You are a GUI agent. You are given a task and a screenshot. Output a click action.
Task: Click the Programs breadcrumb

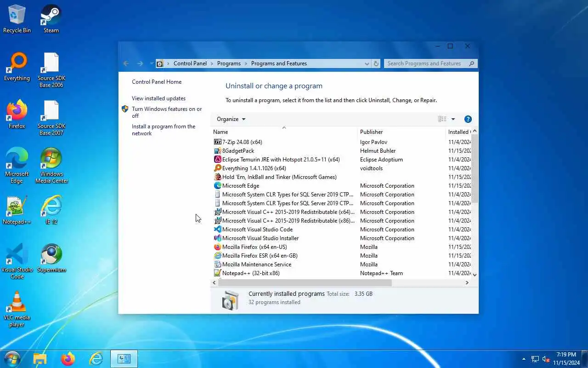tap(229, 63)
